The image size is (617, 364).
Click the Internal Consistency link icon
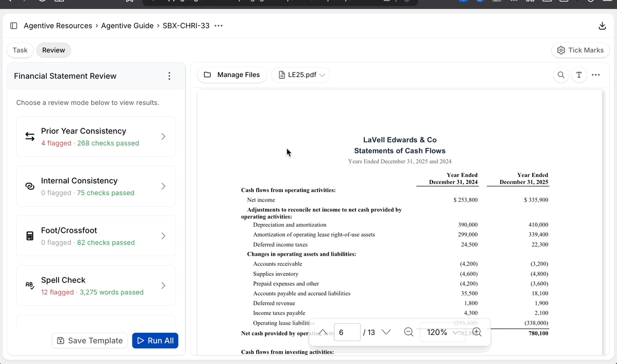[30, 186]
